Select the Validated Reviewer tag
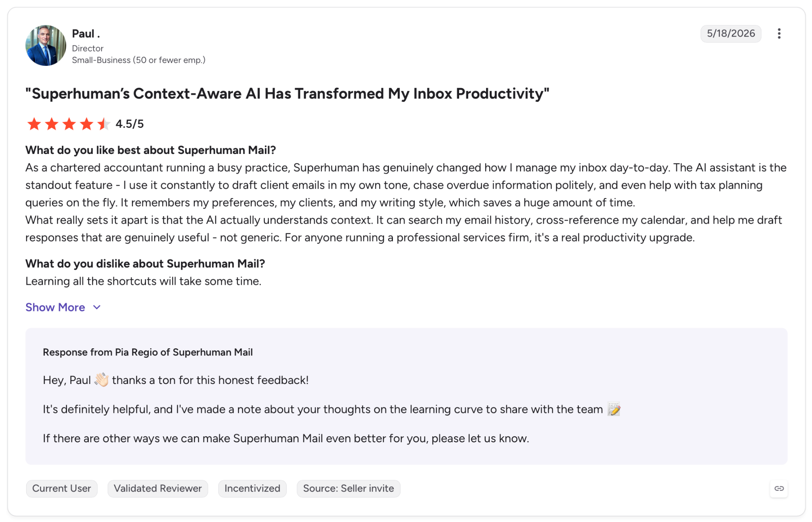This screenshot has width=812, height=522. click(x=158, y=488)
